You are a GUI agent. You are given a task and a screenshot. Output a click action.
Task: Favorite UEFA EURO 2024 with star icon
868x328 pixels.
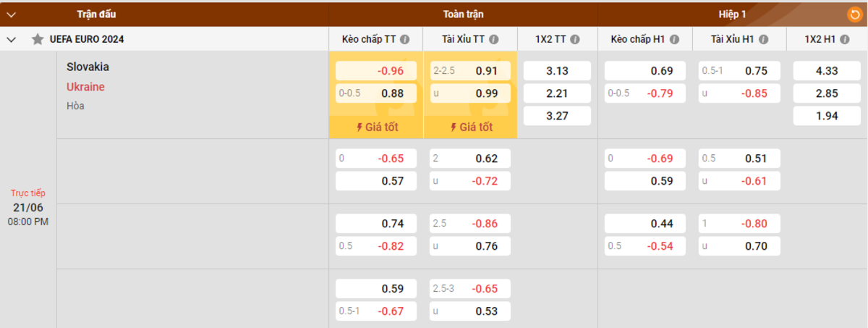(x=37, y=40)
